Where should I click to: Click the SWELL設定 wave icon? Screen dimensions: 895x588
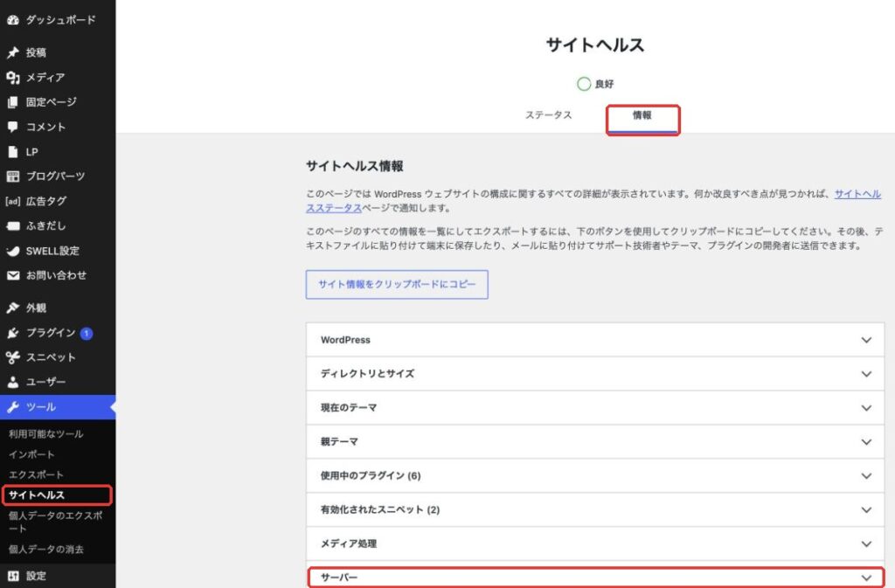(12, 251)
